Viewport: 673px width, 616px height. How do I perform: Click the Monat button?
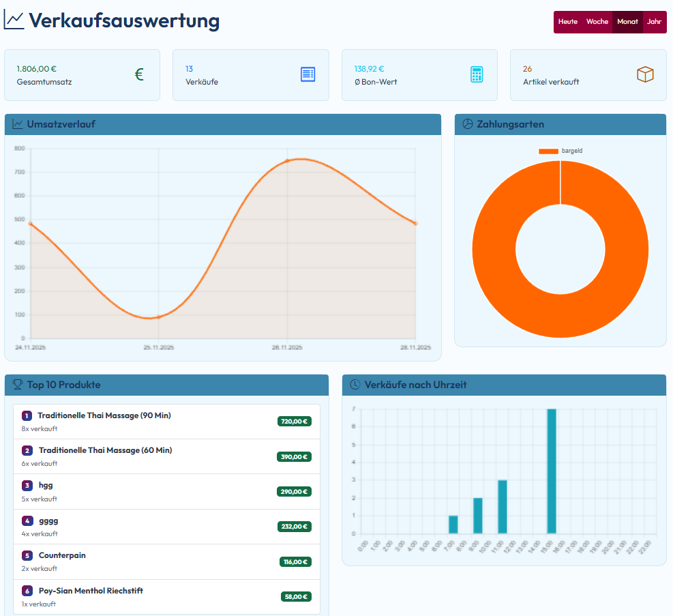click(x=627, y=22)
